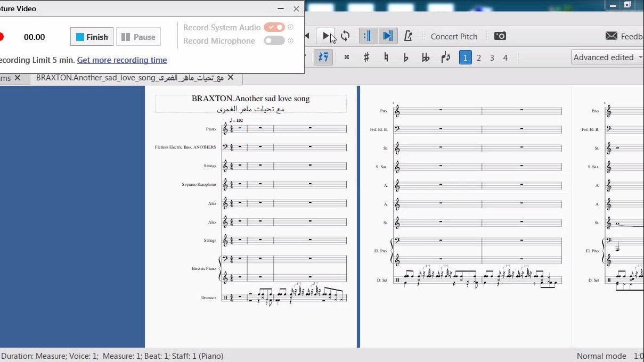
Task: Click the 'Soprano Saxophone' staff label
Action: coord(199,184)
